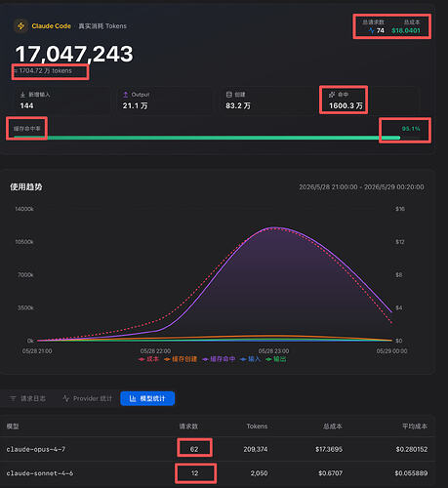
Task: Click the claude-sonnet-4-6 model row name
Action: click(x=40, y=473)
